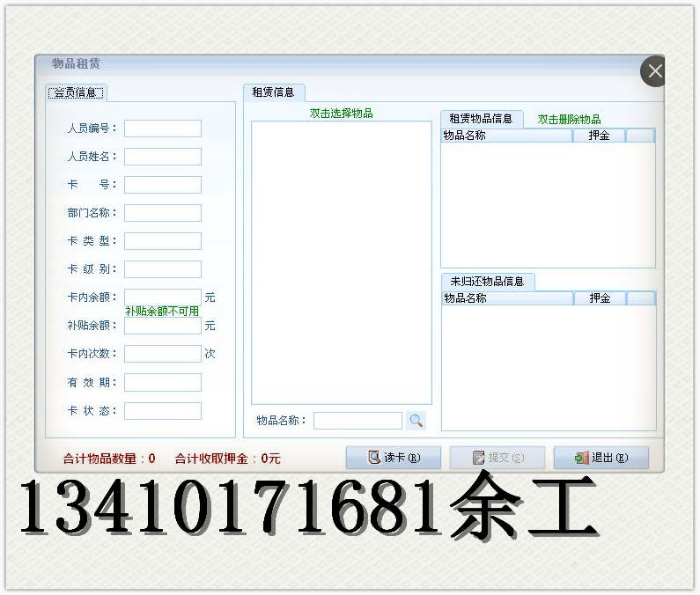Click the 物品名称 search input
Screen dimensions: 700x595
coord(358,421)
